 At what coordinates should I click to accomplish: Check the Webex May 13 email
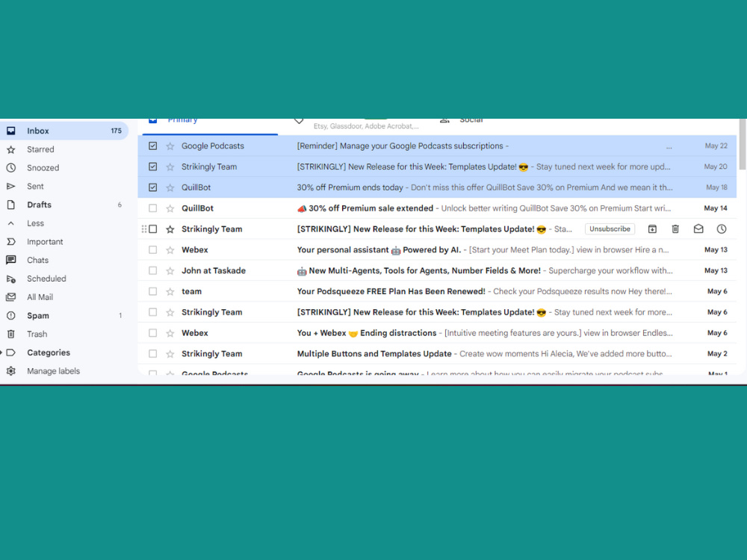[x=152, y=249]
